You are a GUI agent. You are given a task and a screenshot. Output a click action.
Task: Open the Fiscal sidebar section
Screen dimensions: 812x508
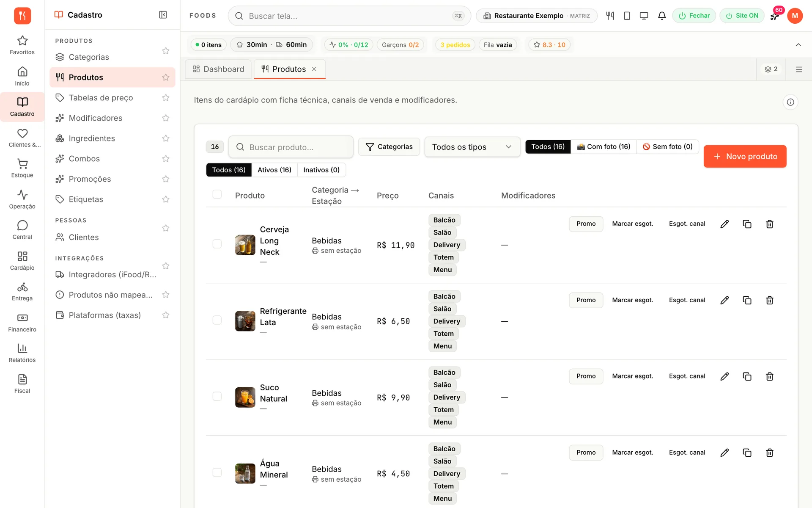[x=22, y=384]
